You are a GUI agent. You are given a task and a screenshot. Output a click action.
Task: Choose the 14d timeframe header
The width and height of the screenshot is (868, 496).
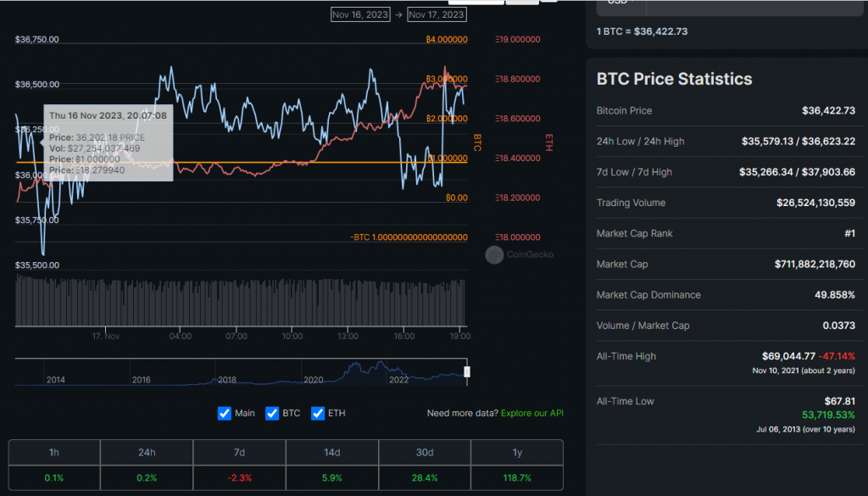click(331, 453)
